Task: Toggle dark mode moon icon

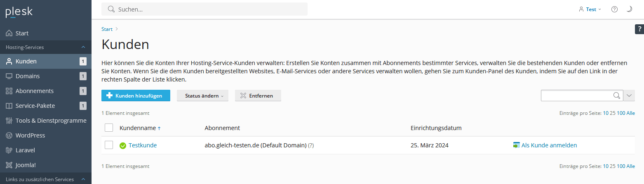Action: [x=629, y=9]
